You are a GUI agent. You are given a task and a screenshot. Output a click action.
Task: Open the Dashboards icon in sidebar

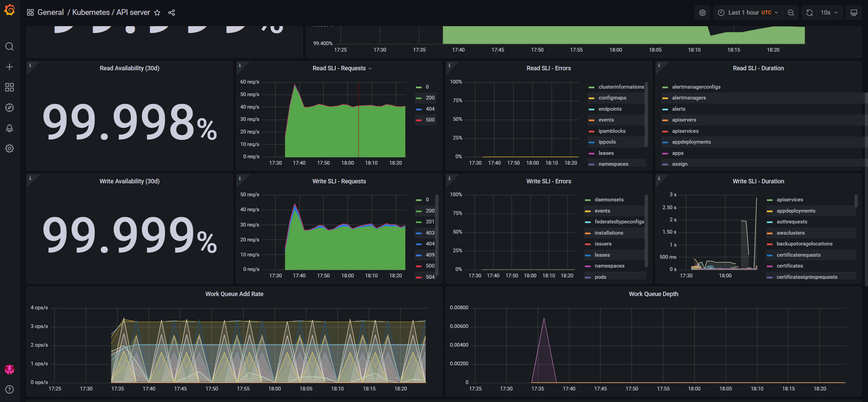(10, 87)
